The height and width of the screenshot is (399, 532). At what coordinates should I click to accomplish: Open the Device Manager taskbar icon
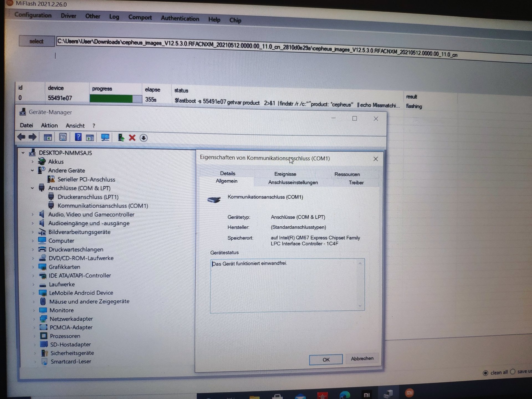(x=388, y=394)
